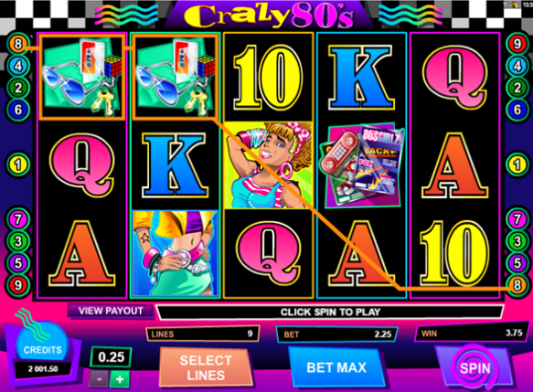This screenshot has width=533, height=392.
Task: Toggle the payline 8 marker on the left side
Action: coord(18,44)
